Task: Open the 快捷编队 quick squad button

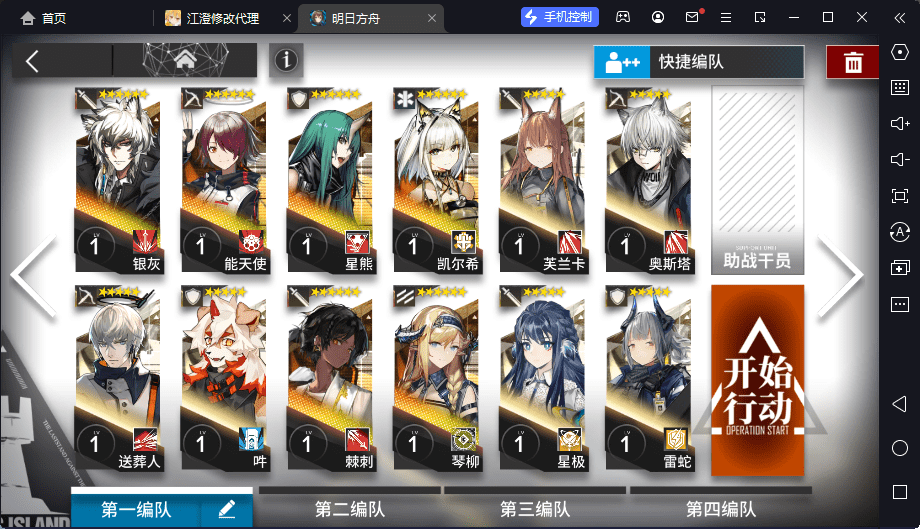Action: pos(699,62)
